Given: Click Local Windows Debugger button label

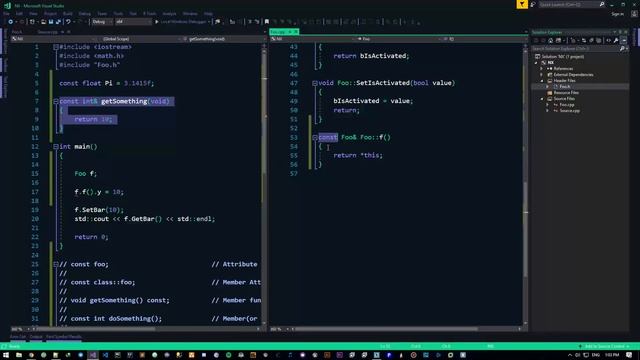Looking at the screenshot, I should click(x=183, y=22).
